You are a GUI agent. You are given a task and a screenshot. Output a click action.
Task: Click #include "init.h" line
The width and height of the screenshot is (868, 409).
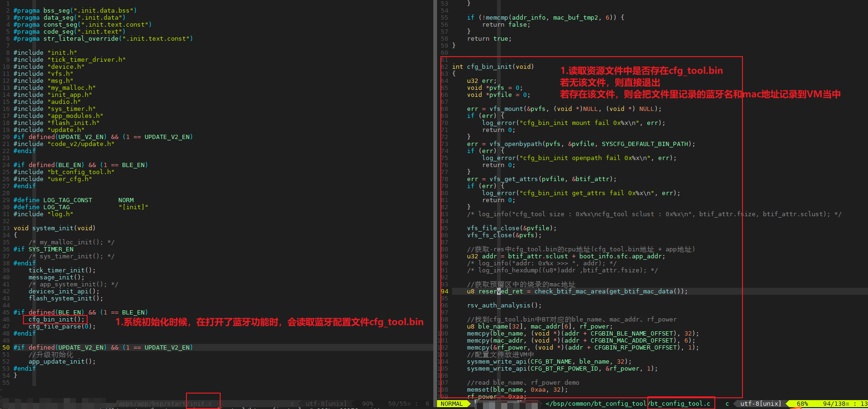tap(45, 52)
